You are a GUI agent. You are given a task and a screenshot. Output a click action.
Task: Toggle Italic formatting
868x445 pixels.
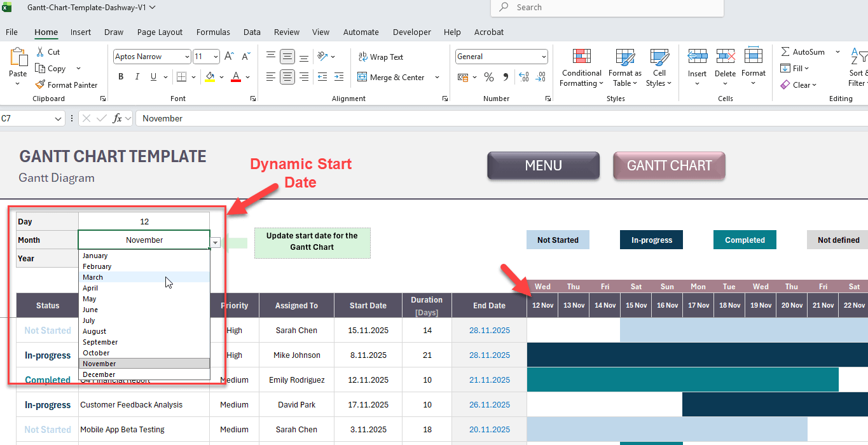click(137, 77)
